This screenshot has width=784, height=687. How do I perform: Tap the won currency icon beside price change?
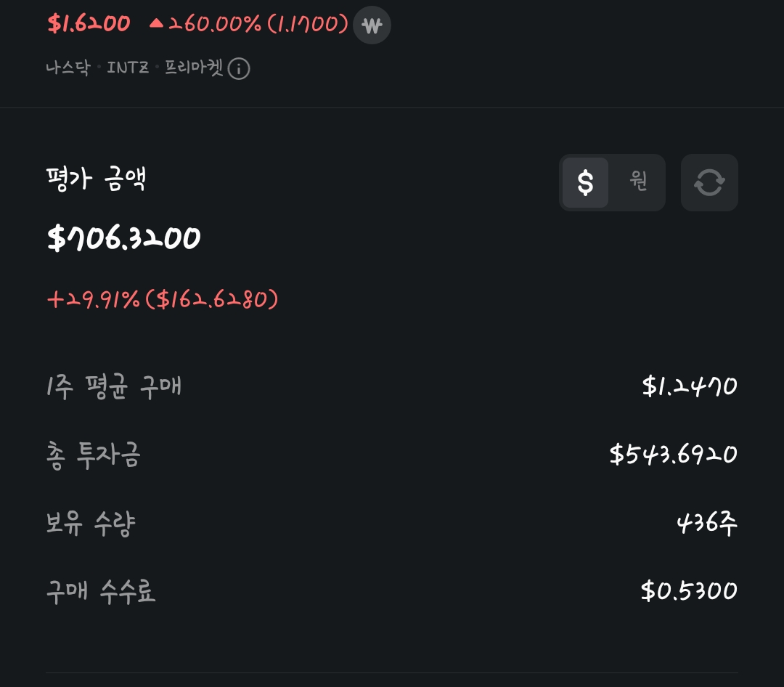[372, 25]
